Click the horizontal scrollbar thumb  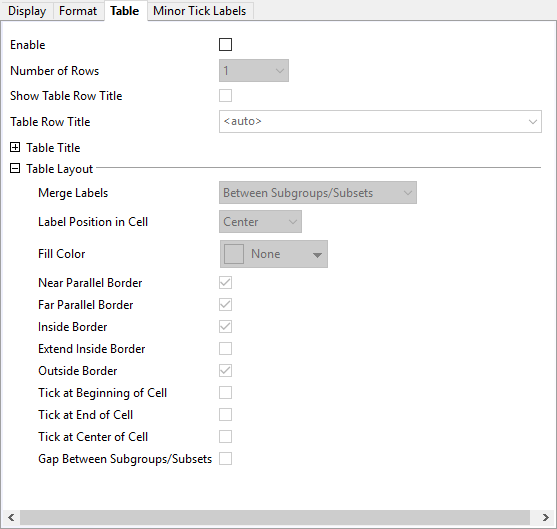point(275,517)
